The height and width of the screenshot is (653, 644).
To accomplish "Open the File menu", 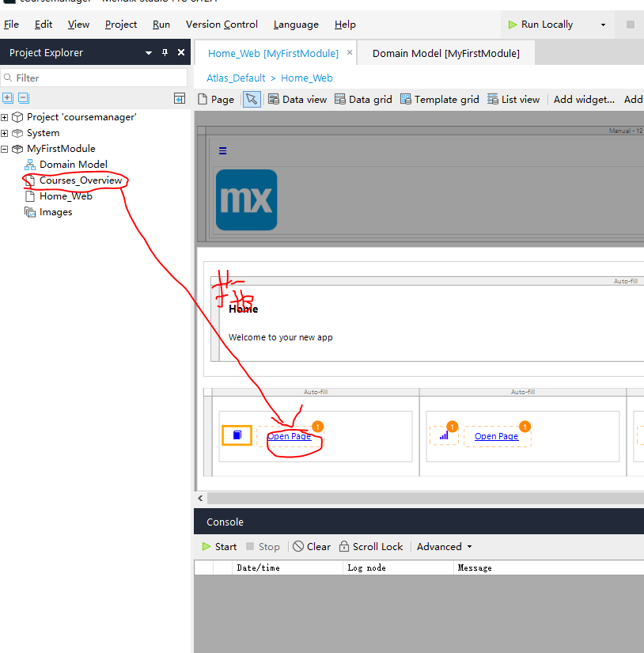I will pos(11,25).
